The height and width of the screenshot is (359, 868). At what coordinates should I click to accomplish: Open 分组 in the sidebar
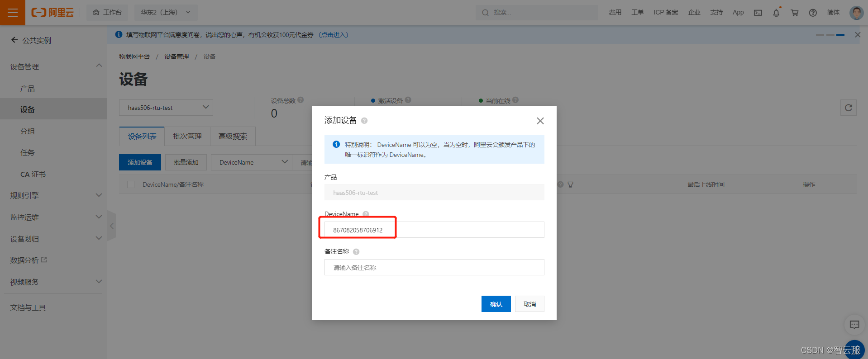[28, 132]
